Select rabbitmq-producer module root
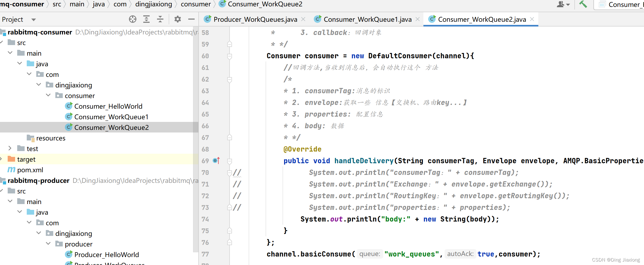Image resolution: width=644 pixels, height=265 pixels. click(38, 180)
